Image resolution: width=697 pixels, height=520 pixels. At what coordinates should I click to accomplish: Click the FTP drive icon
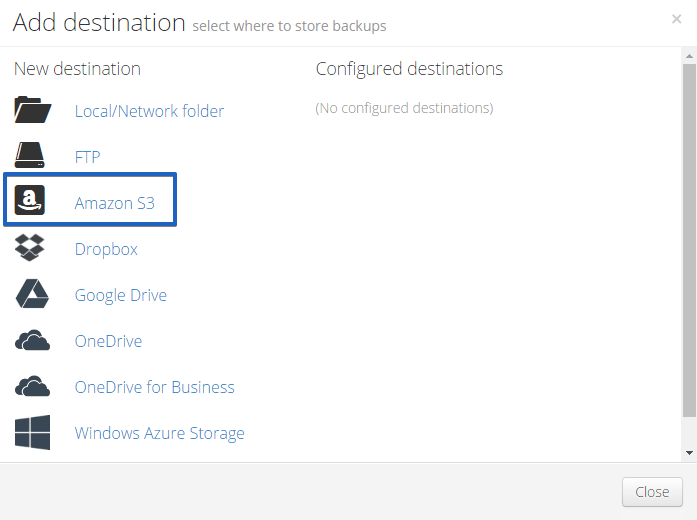[x=30, y=155]
